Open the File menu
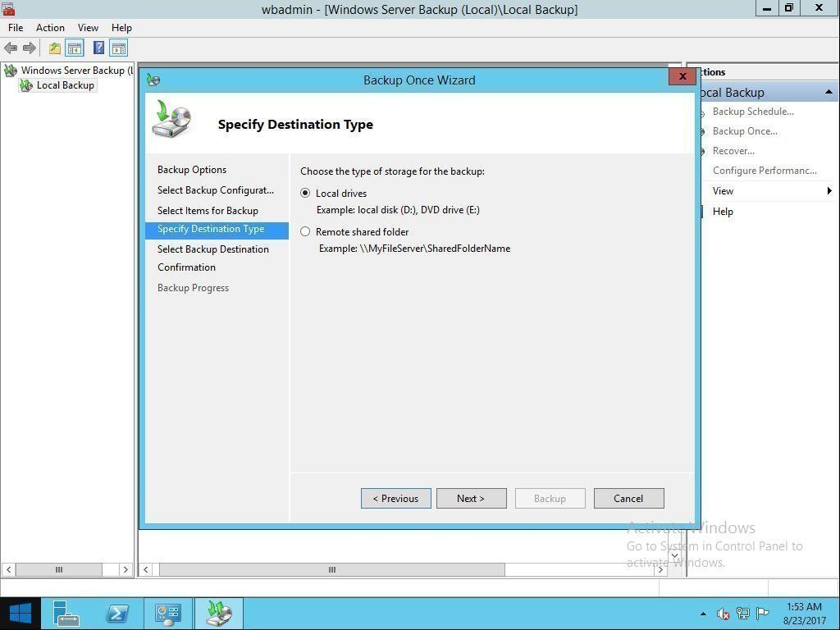This screenshot has width=840, height=630. click(x=16, y=28)
